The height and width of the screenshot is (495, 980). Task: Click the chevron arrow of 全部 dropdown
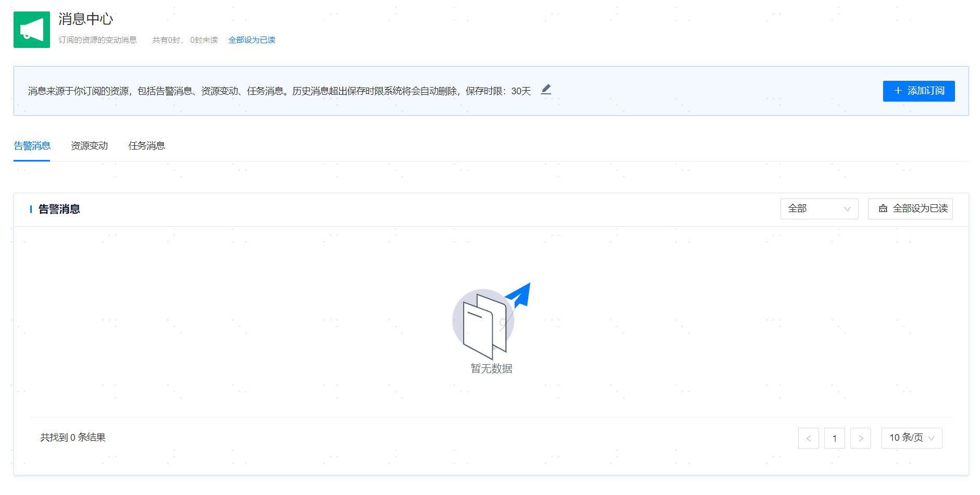847,209
